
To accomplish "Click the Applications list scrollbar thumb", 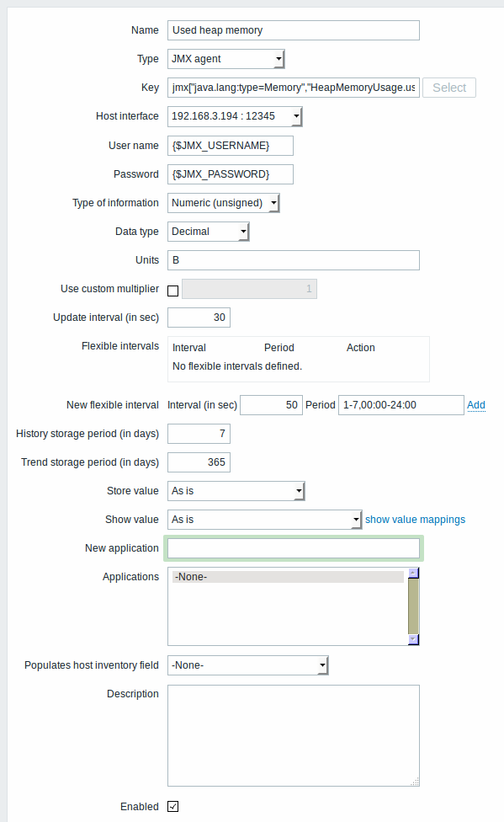I will click(x=413, y=606).
